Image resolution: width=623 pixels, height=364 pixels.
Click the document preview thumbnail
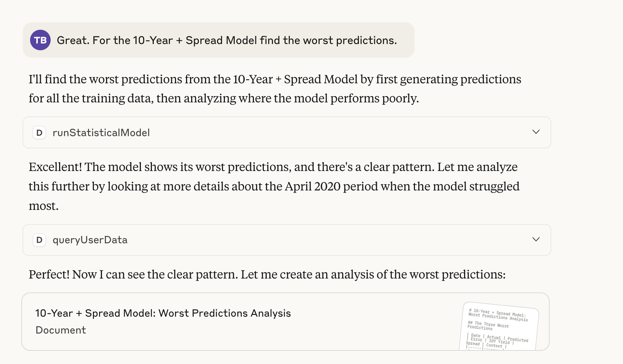click(499, 327)
